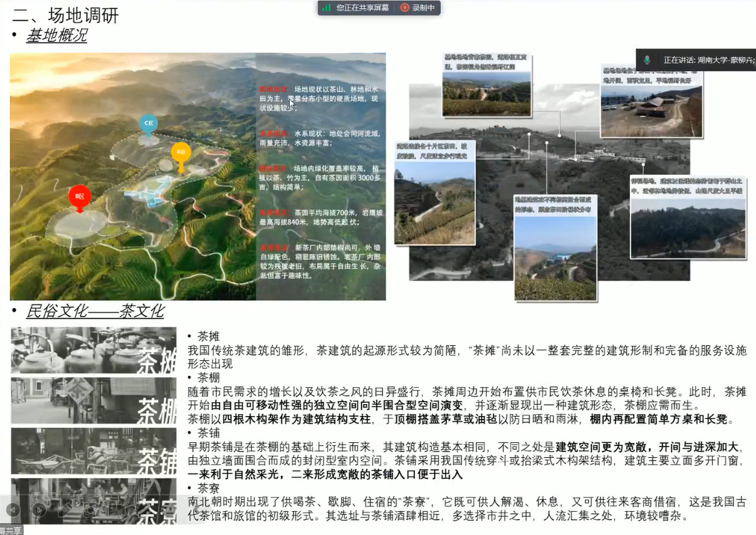Click the previous-slide arrow at bottom left
This screenshot has width=756, height=535.
point(13,509)
